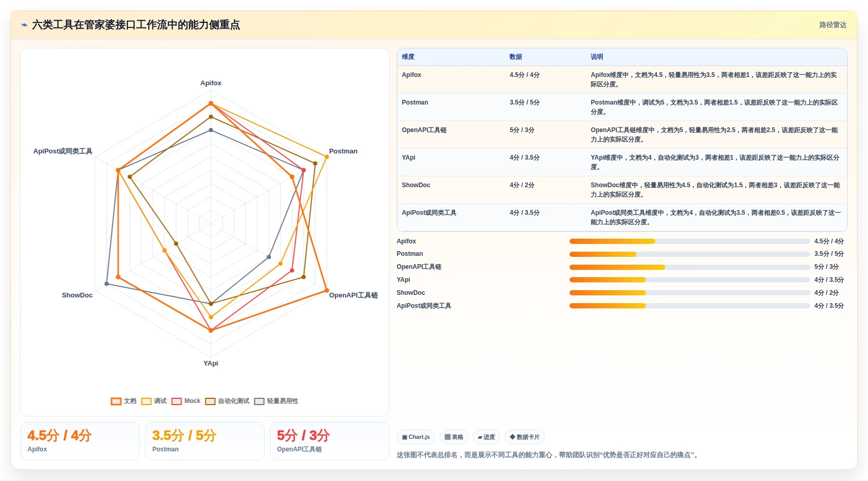The height and width of the screenshot is (481, 868).
Task: Click the ApiPost或同类工具 radar axis label
Action: (x=63, y=151)
